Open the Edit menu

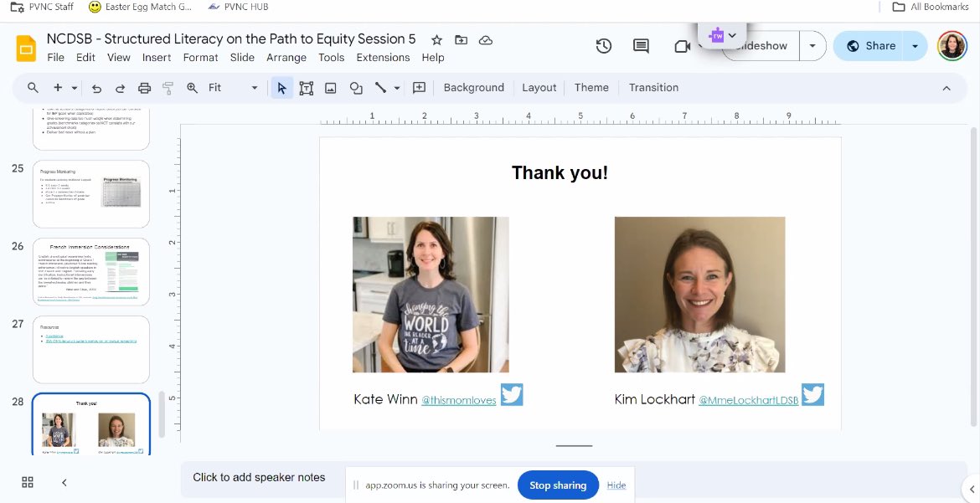pos(85,58)
